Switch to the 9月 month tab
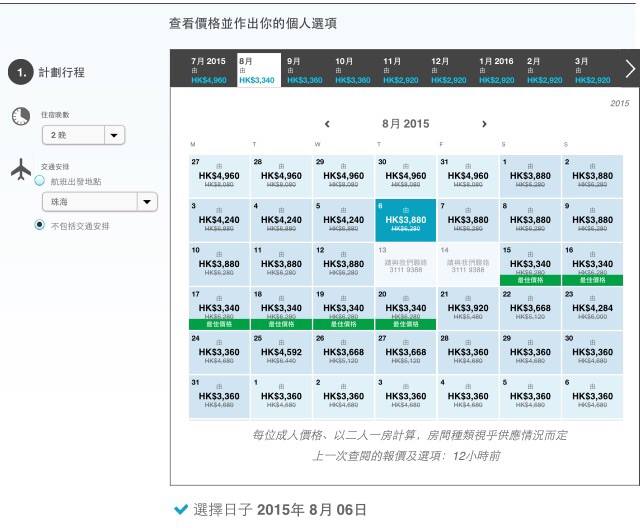The height and width of the screenshot is (528, 640). point(307,69)
